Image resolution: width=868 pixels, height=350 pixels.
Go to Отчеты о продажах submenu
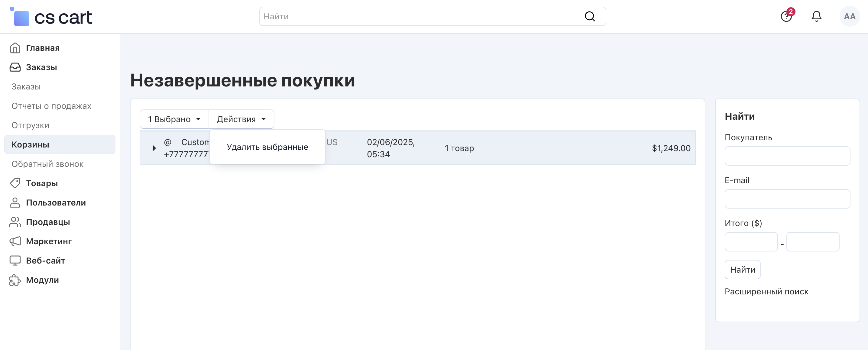(51, 106)
